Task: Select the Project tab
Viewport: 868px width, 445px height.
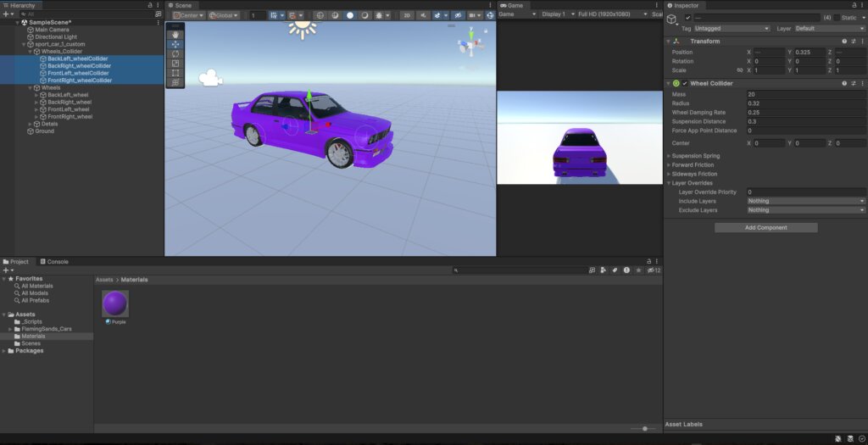Action: coord(16,261)
